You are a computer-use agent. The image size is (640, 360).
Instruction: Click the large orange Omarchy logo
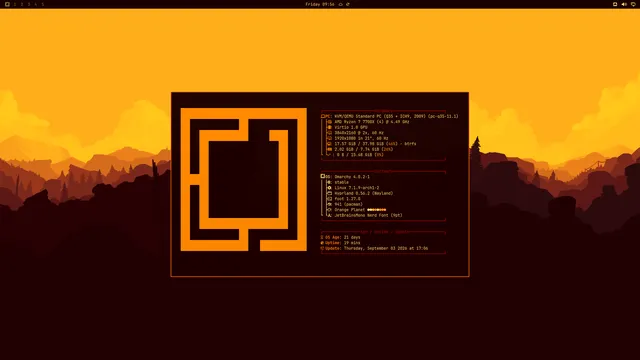point(244,179)
